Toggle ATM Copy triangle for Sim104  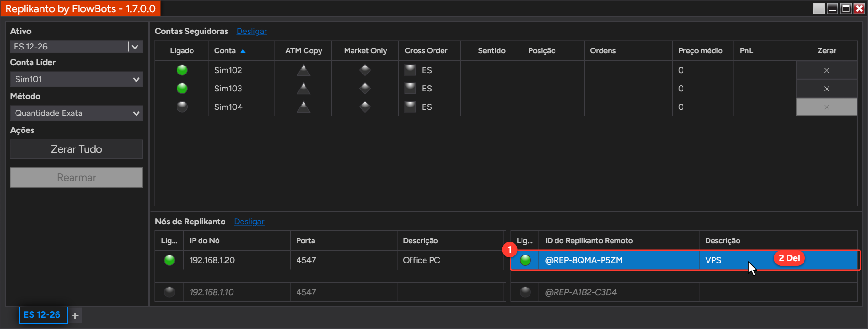tap(304, 107)
